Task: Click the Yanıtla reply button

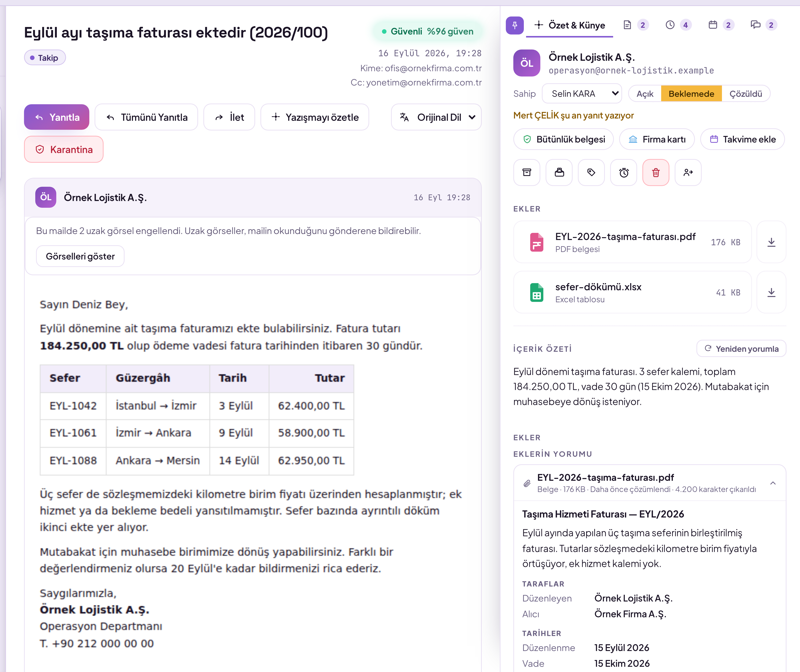Action: click(x=56, y=117)
